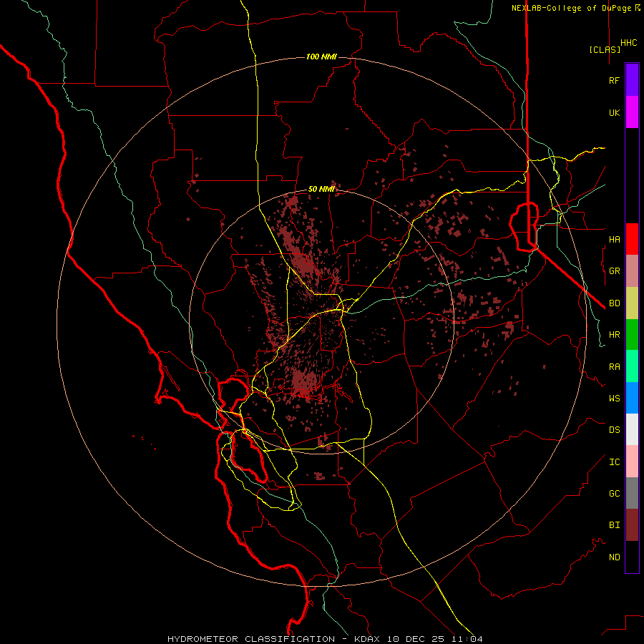Click the HA red legend color block

click(632, 239)
